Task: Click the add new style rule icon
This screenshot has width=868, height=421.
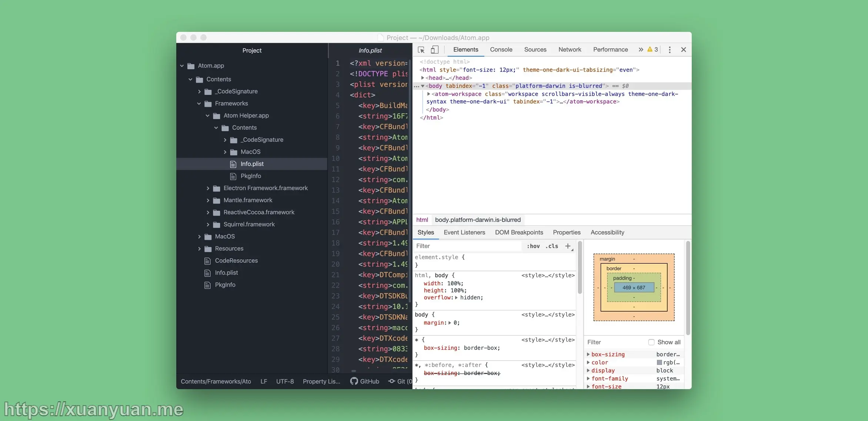Action: (x=567, y=246)
